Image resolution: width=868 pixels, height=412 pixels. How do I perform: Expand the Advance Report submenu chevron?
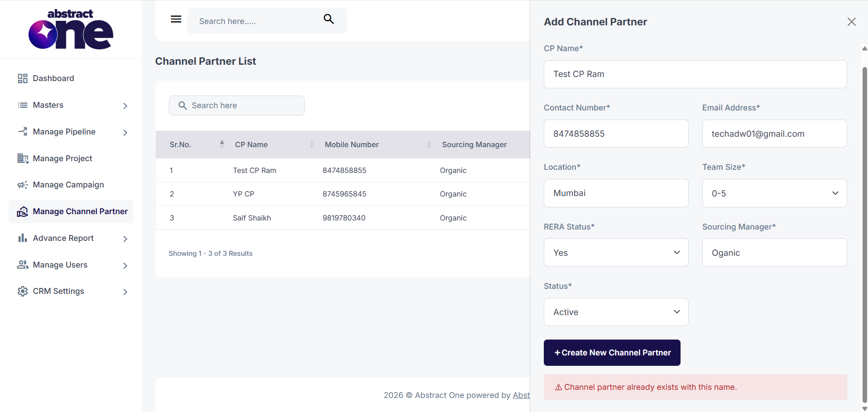pyautogui.click(x=125, y=239)
